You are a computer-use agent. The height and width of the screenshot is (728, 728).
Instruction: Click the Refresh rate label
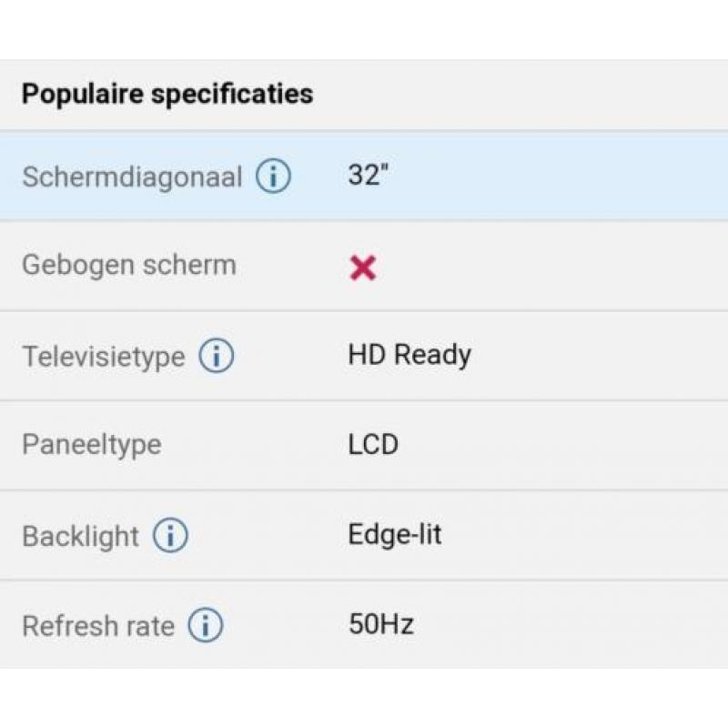tap(98, 626)
